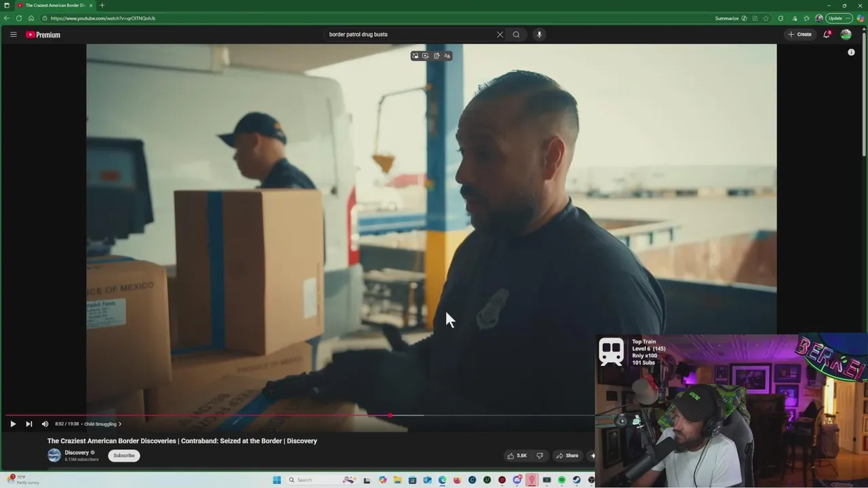868x488 pixels.
Task: Open the notifications bell
Action: tap(827, 35)
